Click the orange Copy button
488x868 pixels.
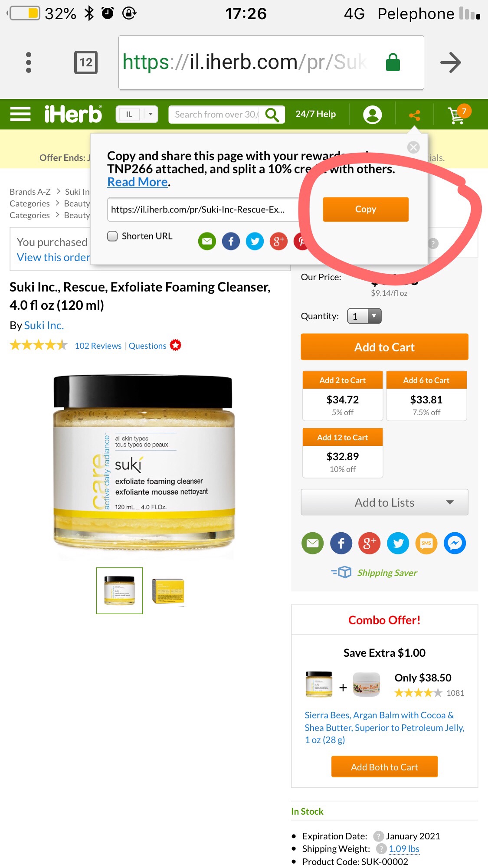pos(366,209)
